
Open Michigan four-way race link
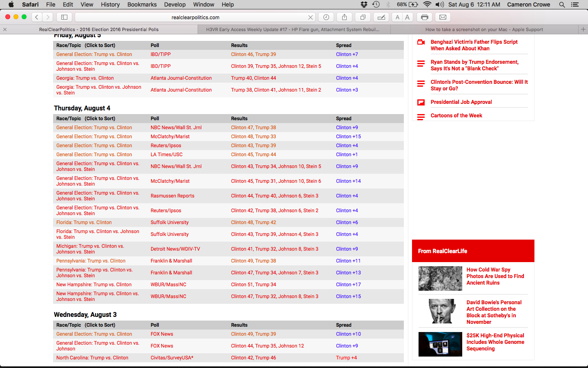[x=90, y=249]
